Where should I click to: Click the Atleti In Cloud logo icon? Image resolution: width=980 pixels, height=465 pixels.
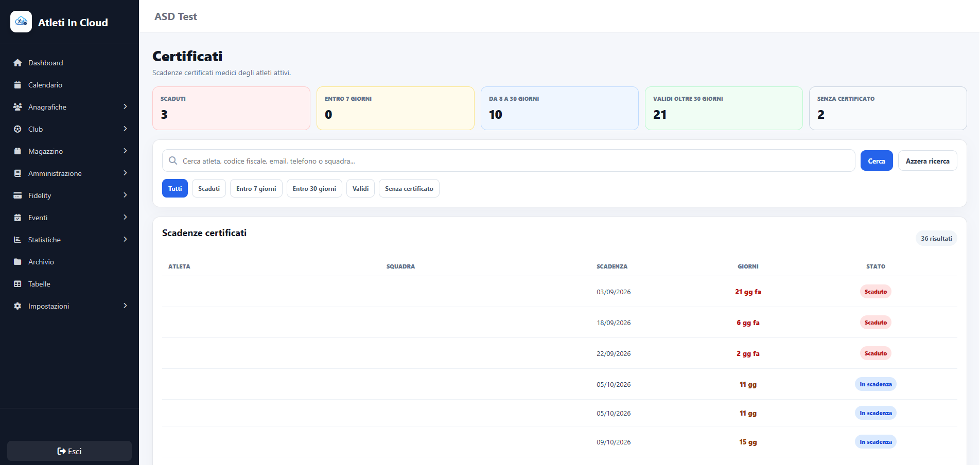[x=21, y=22]
